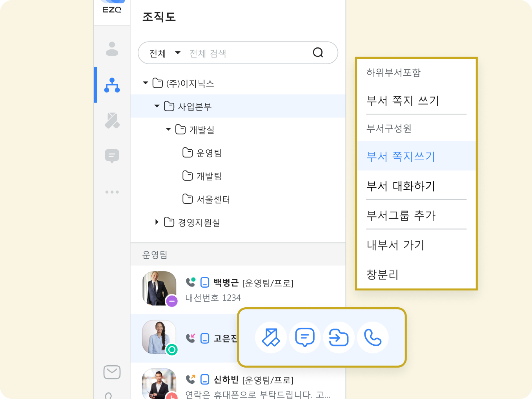Screen dimensions: 532x399
Task: Click 고은진's green online status badge
Action: coord(172,349)
